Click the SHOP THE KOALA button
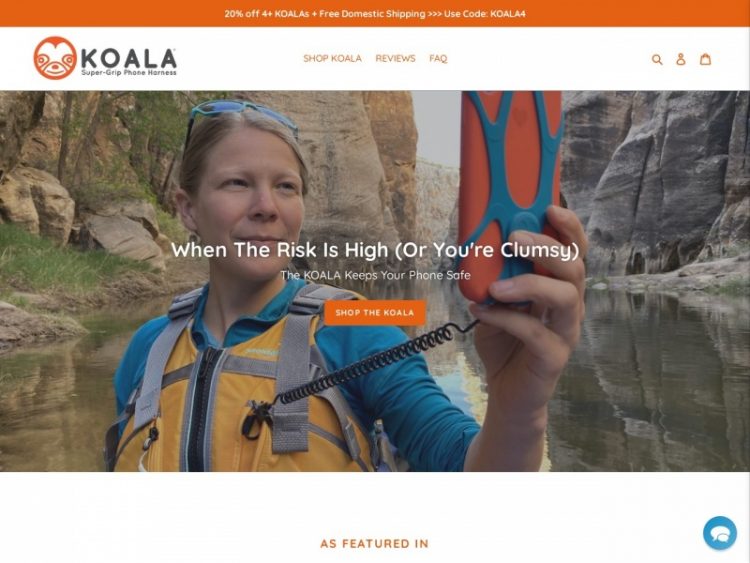The height and width of the screenshot is (563, 750). click(375, 313)
